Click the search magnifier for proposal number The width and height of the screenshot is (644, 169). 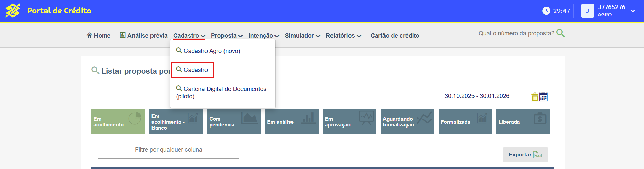[x=560, y=33]
